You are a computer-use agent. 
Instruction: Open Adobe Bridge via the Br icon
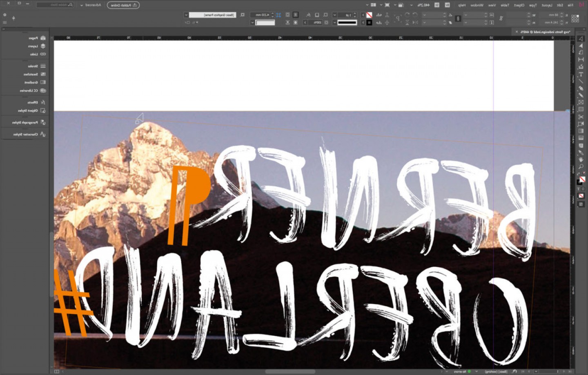coord(448,5)
